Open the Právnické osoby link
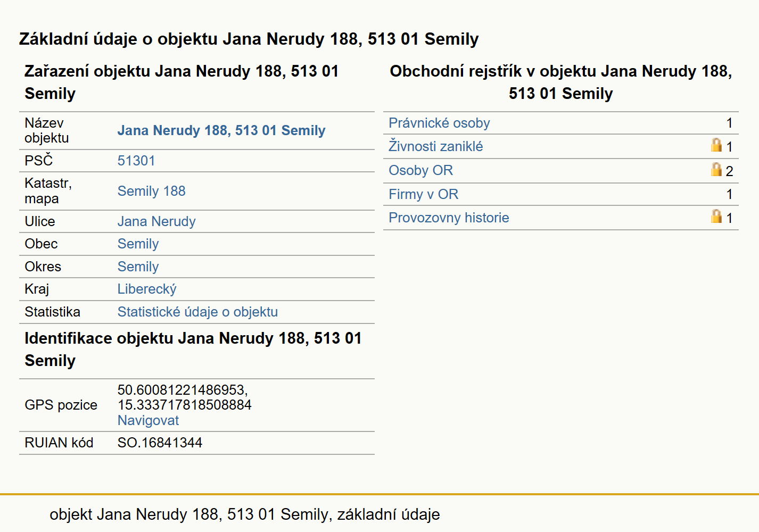 click(439, 123)
